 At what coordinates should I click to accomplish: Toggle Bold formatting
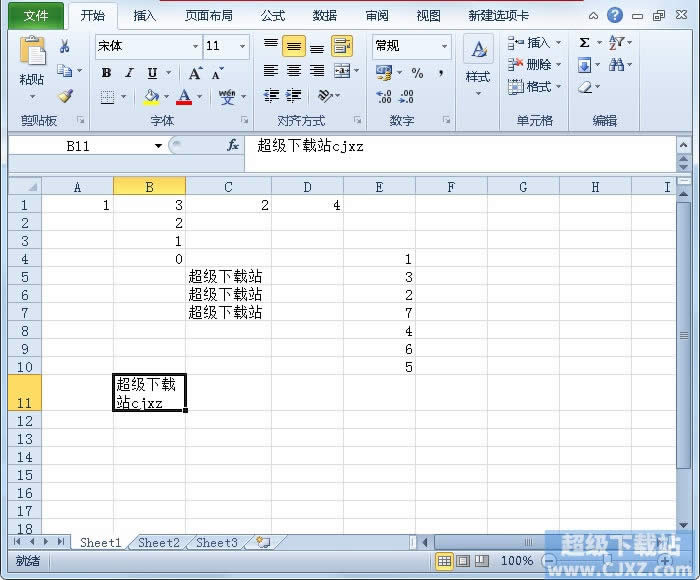point(106,73)
